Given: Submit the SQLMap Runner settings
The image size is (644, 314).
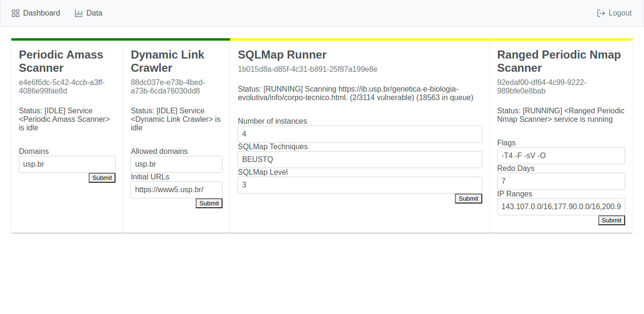Looking at the screenshot, I should [469, 198].
